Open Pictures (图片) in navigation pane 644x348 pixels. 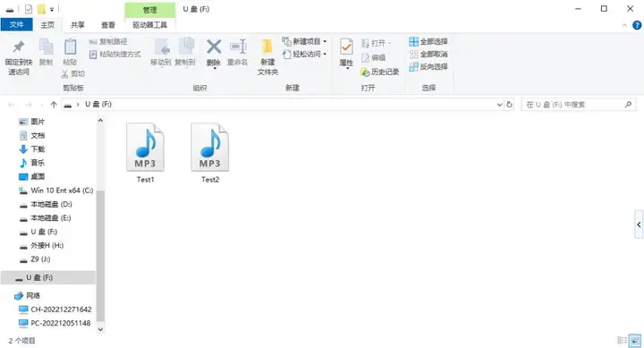pos(32,122)
